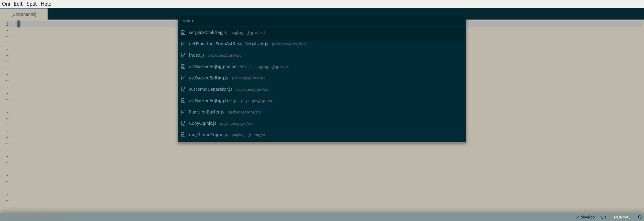Open CopyOnInit.js result
The image size is (644, 221).
click(322, 123)
